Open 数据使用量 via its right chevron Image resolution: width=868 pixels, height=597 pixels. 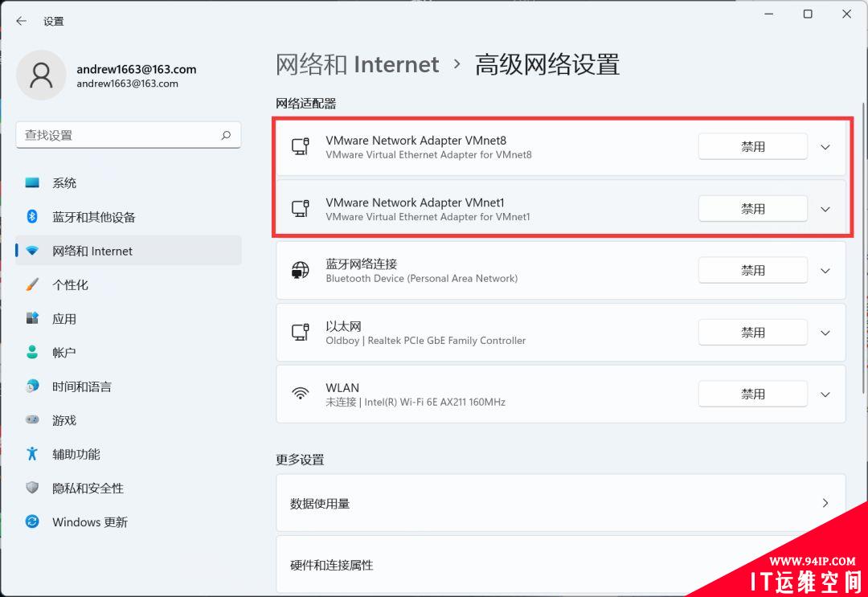825,503
